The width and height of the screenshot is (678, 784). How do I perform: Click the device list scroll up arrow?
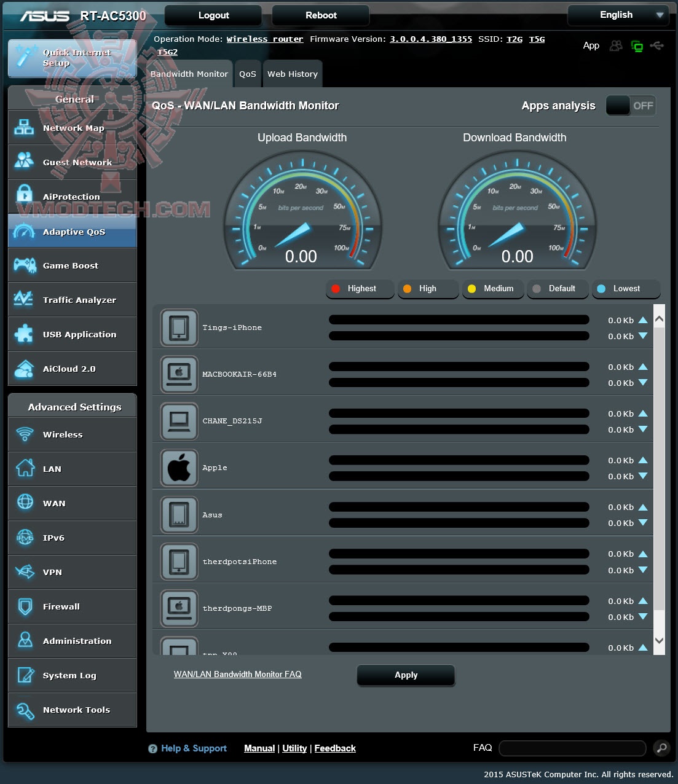(659, 319)
